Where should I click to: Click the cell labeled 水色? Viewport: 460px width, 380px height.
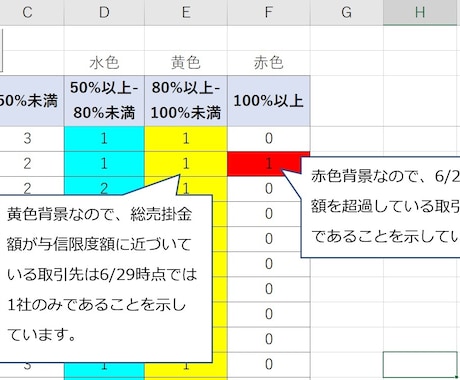click(104, 63)
